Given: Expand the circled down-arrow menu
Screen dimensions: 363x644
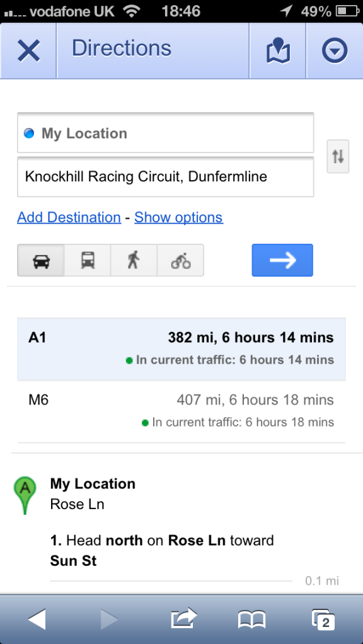Looking at the screenshot, I should (335, 51).
